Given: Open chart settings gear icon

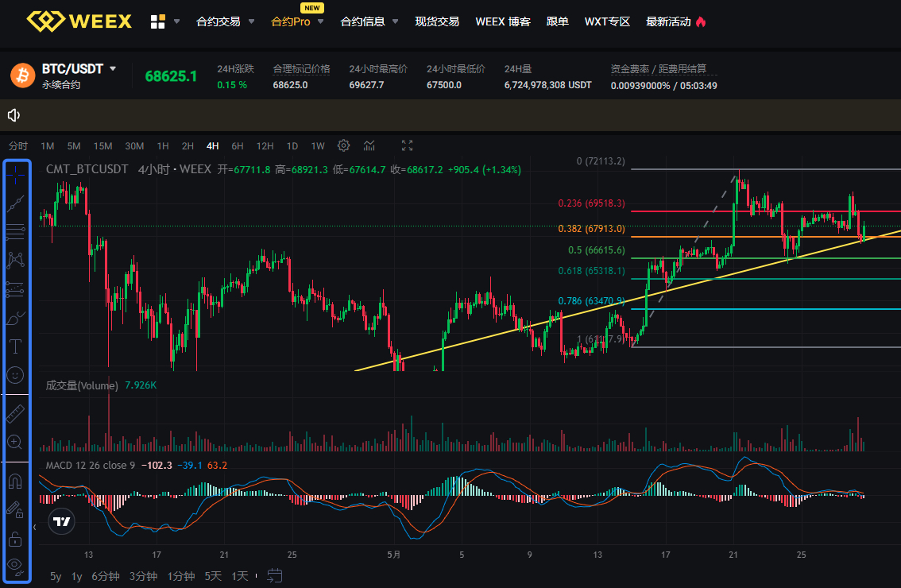Looking at the screenshot, I should (343, 145).
